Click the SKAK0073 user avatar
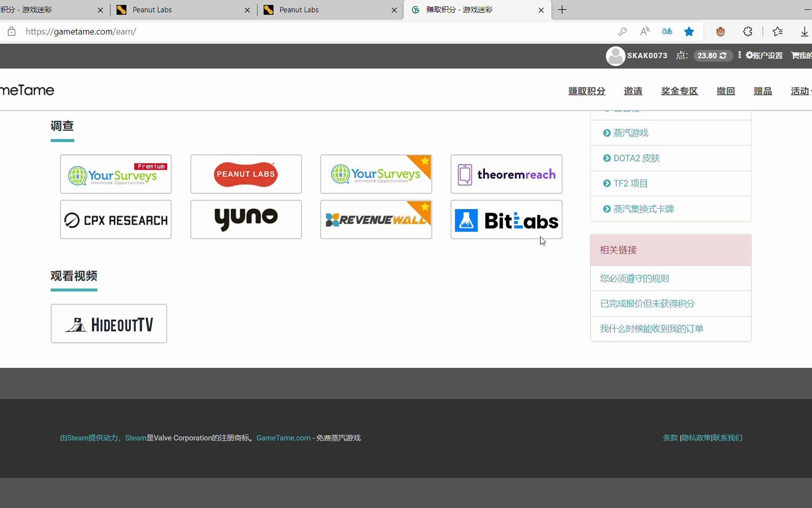812x508 pixels. [x=615, y=56]
